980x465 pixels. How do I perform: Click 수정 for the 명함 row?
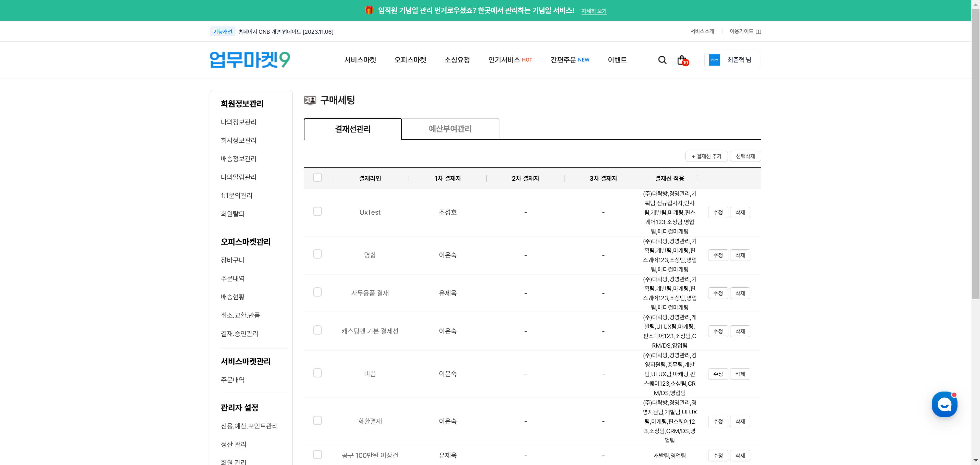click(x=718, y=255)
